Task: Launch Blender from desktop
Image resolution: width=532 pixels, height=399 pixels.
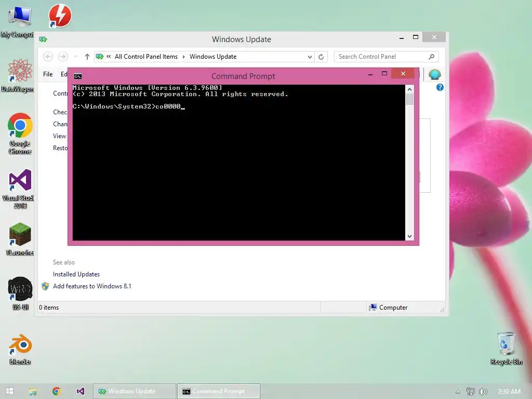Action: (x=20, y=349)
